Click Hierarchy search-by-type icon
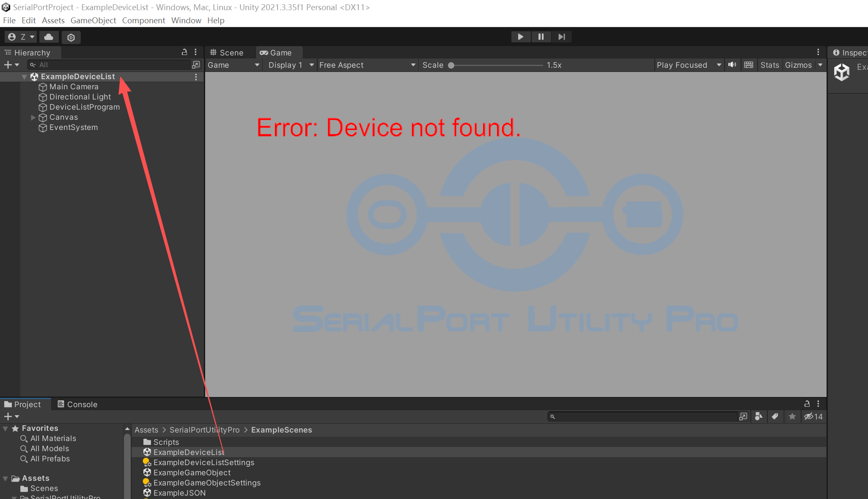 tap(196, 65)
